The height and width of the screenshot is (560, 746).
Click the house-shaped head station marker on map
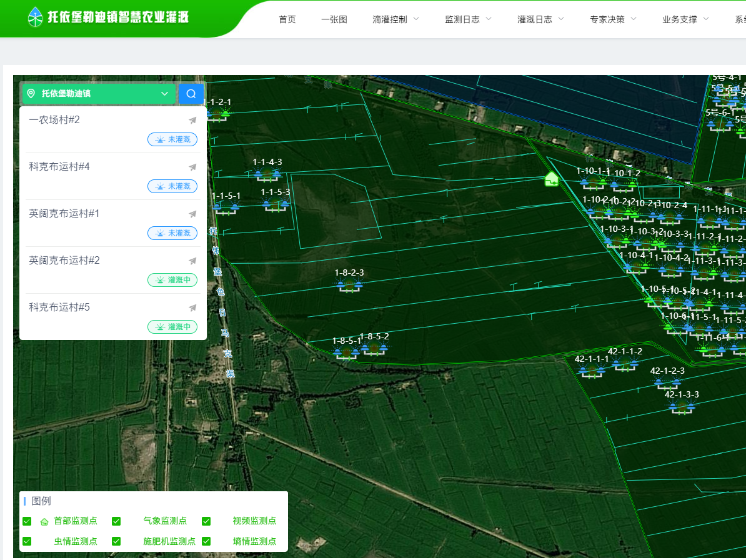tap(551, 179)
